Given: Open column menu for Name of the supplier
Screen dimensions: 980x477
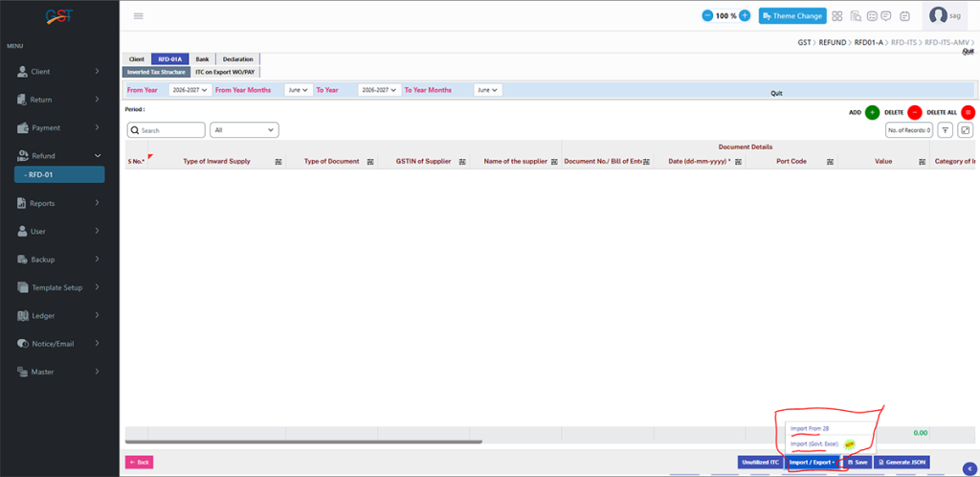Looking at the screenshot, I should coord(554,161).
